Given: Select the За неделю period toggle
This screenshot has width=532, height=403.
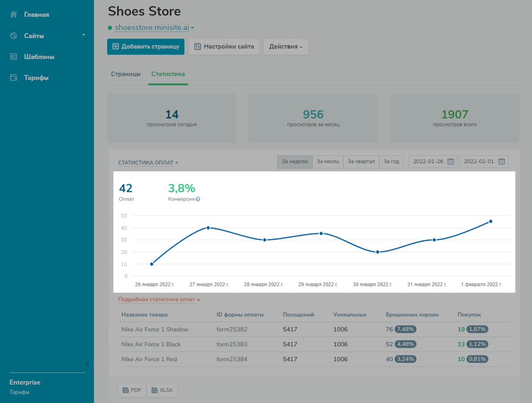Looking at the screenshot, I should pos(295,162).
